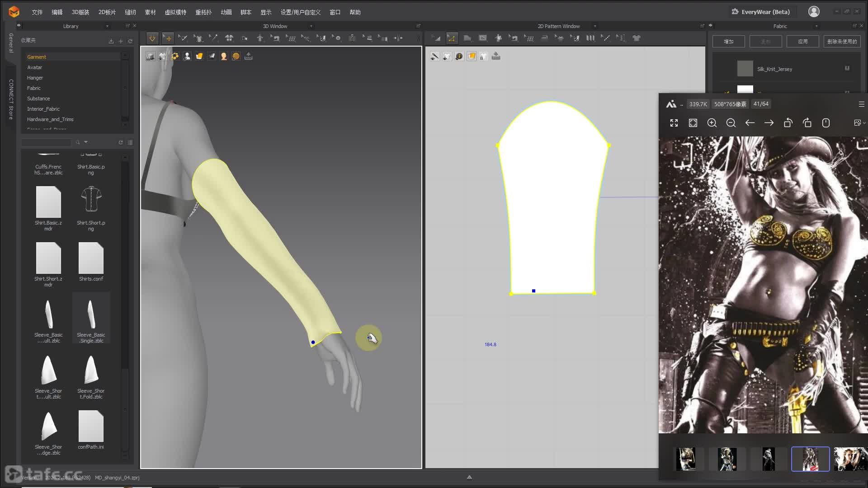Image resolution: width=868 pixels, height=488 pixels.
Task: Select the Silk_Knit_Jersey gray fabric swatch
Action: [x=745, y=69]
